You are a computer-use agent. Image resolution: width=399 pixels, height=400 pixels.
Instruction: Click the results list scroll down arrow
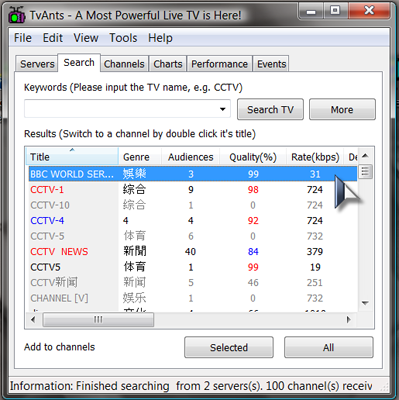point(365,303)
